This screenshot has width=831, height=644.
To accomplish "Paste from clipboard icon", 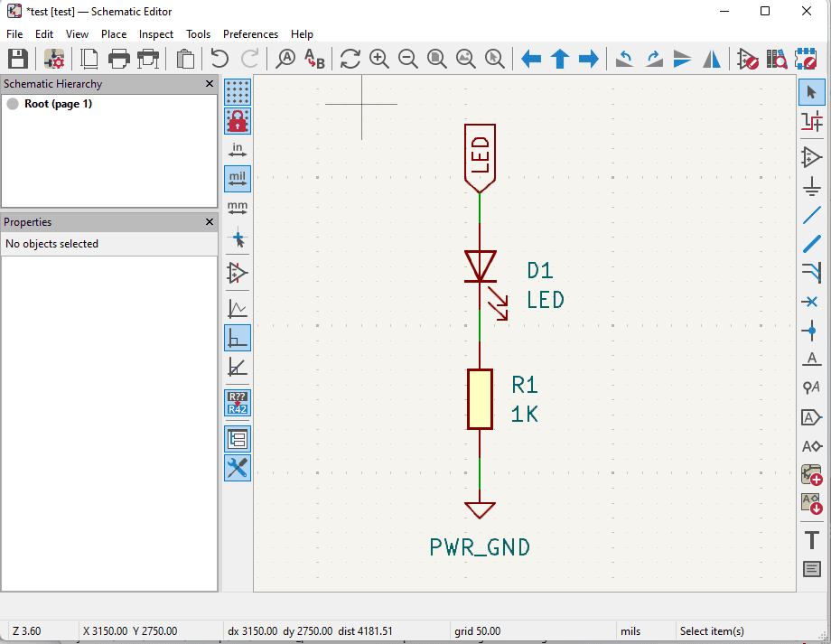I will tap(185, 59).
